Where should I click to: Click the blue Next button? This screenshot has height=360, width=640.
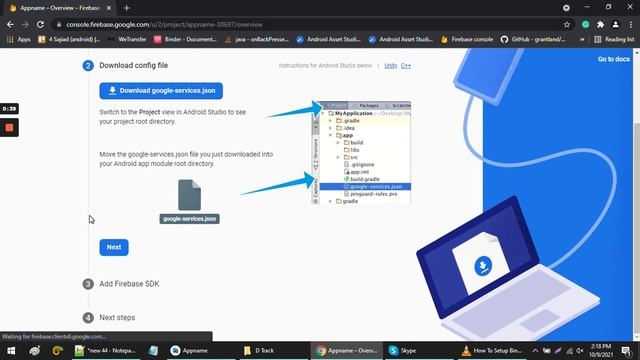coord(114,247)
